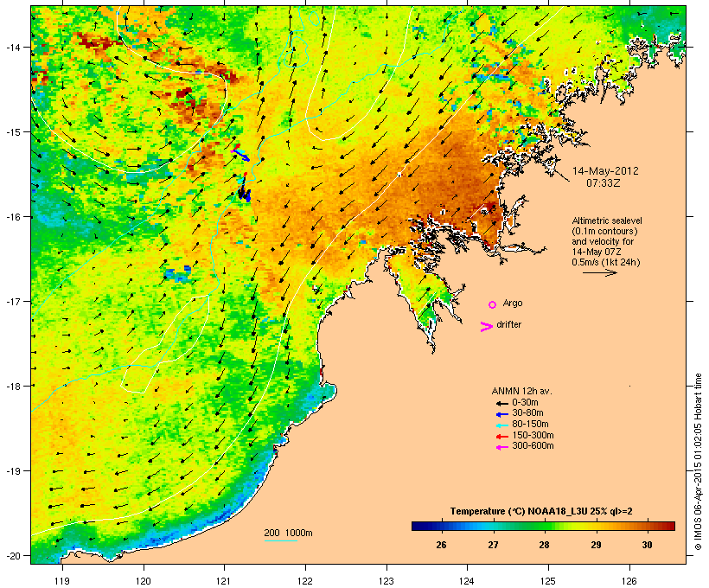Click the latitude axis label -20
The height and width of the screenshot is (588, 709).
click(12, 555)
